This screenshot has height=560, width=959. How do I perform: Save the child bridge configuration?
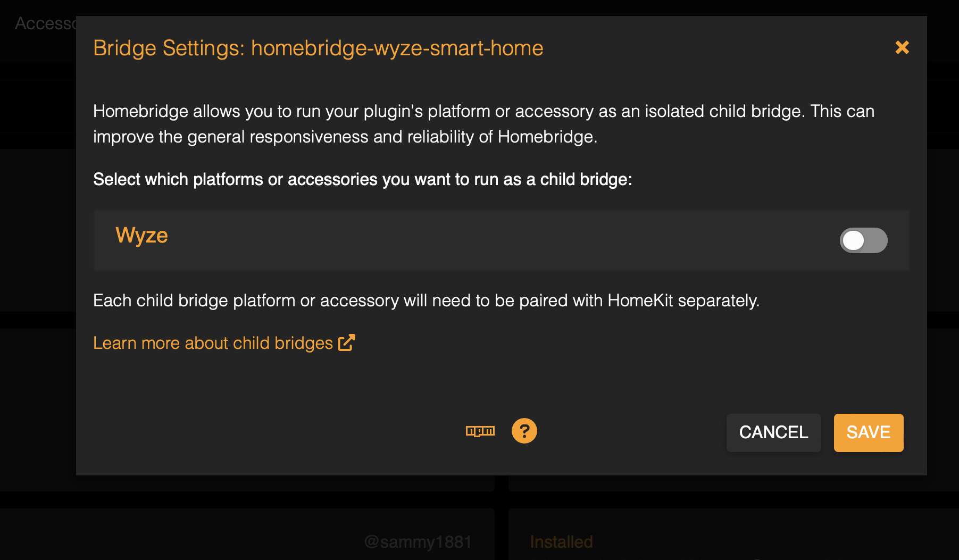point(868,432)
